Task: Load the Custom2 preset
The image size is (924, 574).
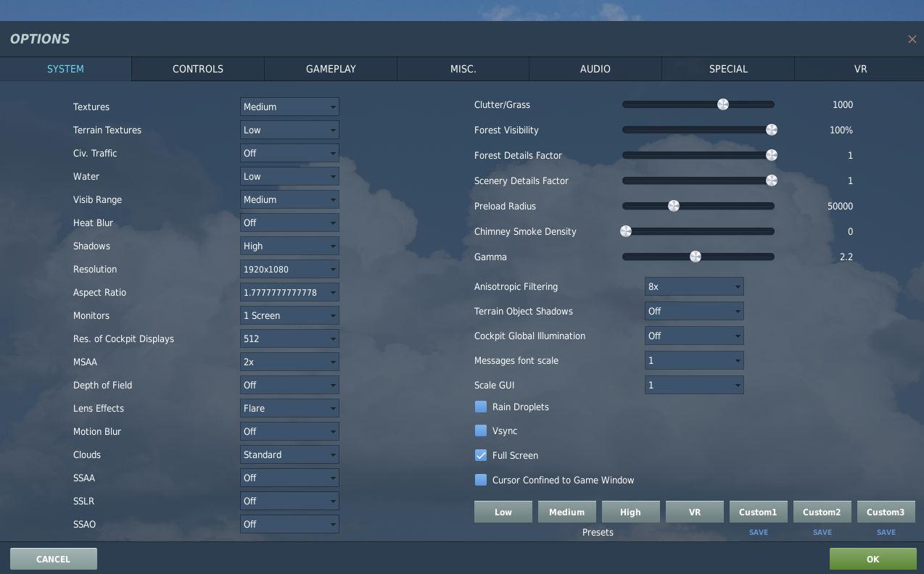Action: [x=822, y=512]
